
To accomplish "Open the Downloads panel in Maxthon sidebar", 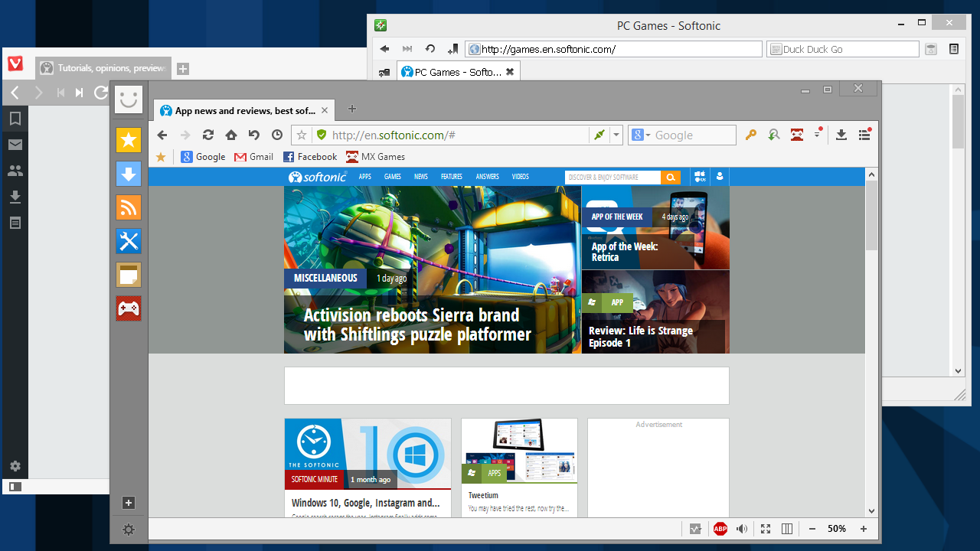I will tap(129, 174).
